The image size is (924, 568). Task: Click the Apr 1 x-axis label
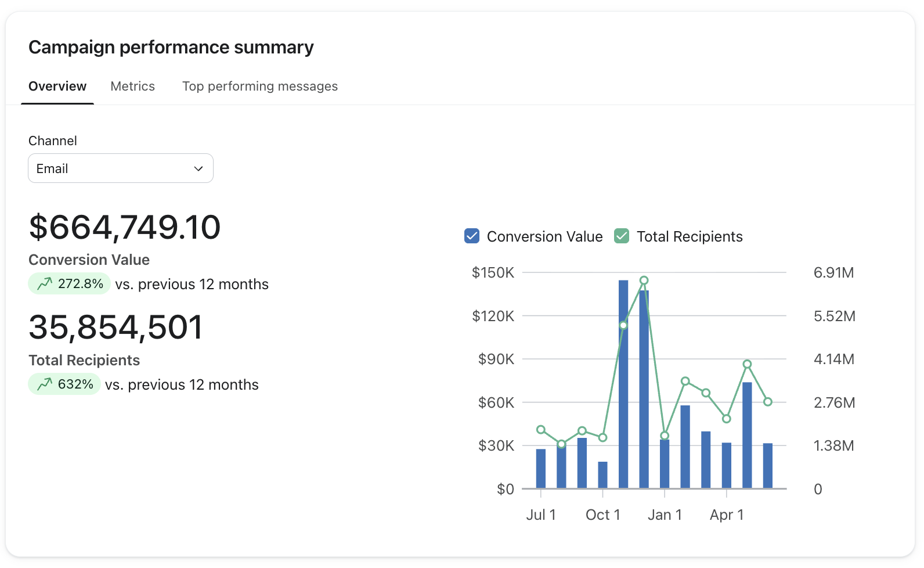tap(727, 515)
